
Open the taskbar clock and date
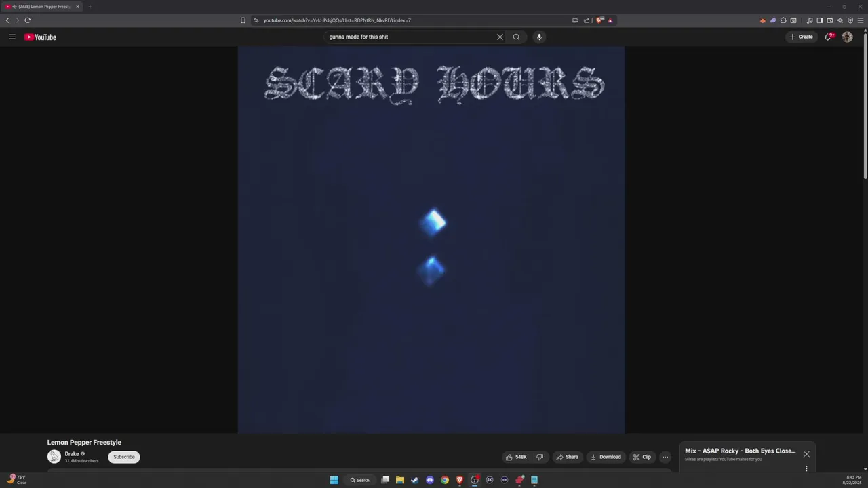(854, 480)
